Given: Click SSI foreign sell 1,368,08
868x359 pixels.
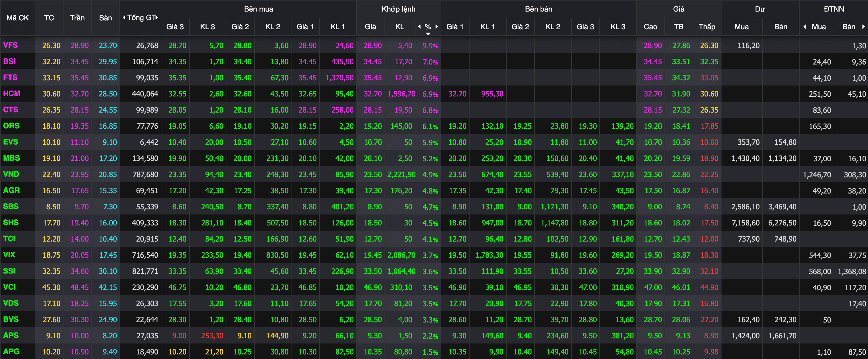Looking at the screenshot, I should click(x=852, y=272).
